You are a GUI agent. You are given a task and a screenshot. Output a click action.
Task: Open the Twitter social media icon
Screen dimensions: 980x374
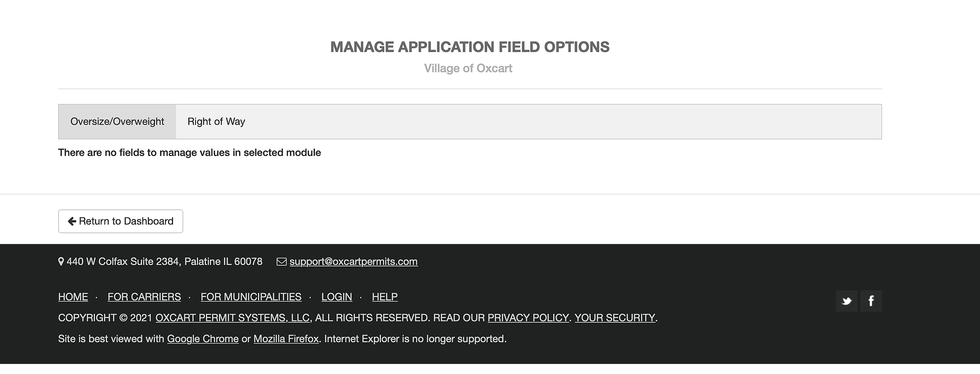pyautogui.click(x=846, y=301)
